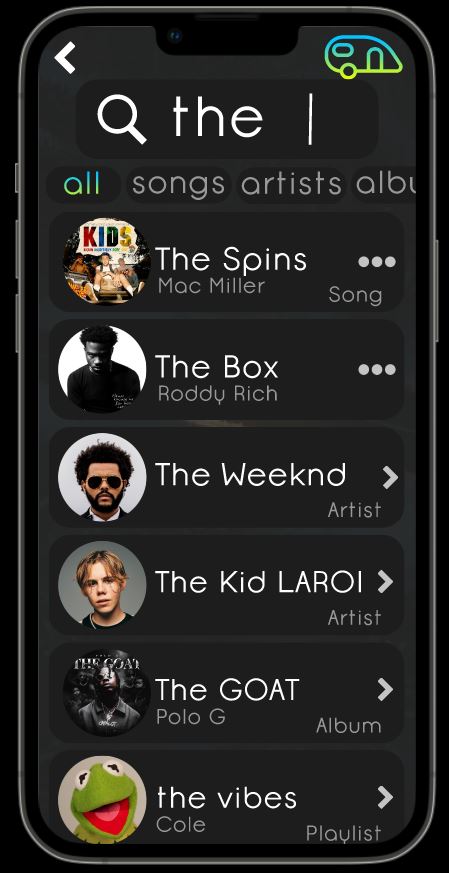Open the vibes playlist chevron
The width and height of the screenshot is (449, 873).
point(385,797)
